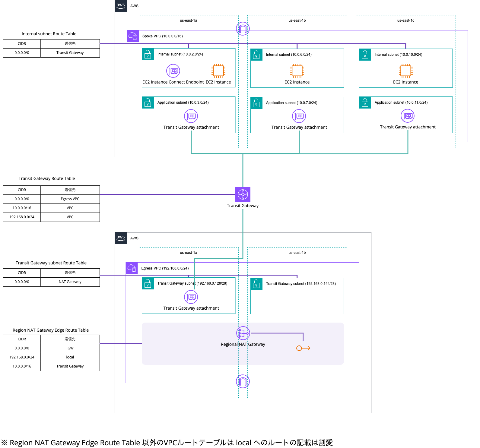The height and width of the screenshot is (448, 480).
Task: Click 192.168.0.0/24 cell in NAT Gateway Edge table
Action: 22,357
